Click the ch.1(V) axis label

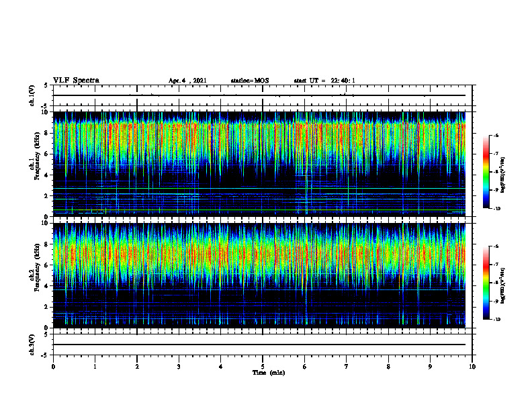point(32,95)
